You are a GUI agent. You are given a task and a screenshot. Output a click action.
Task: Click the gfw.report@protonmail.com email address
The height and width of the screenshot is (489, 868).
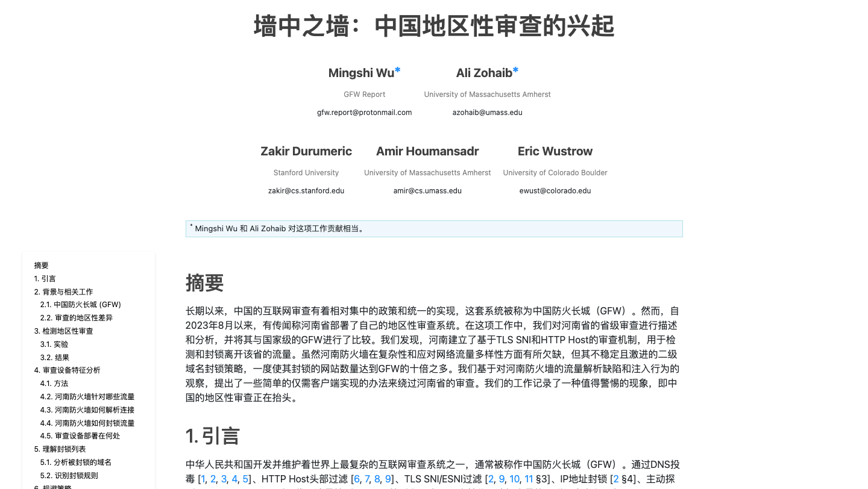(x=364, y=113)
